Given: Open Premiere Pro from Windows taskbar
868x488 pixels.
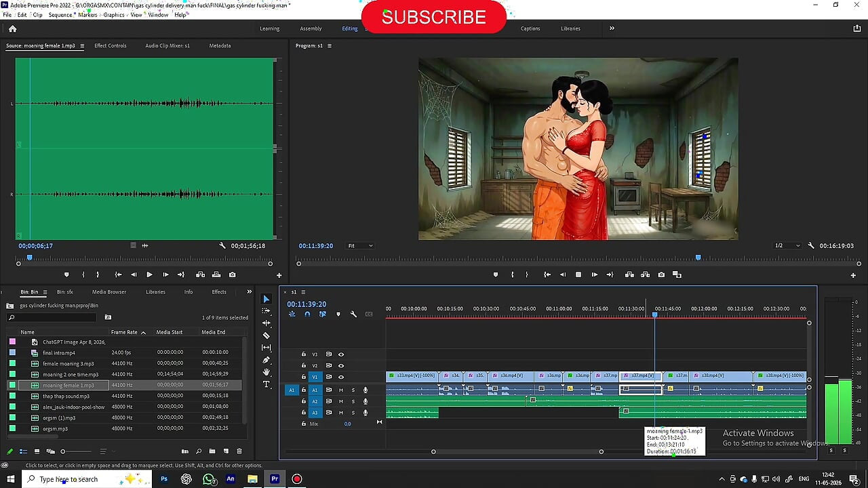Looking at the screenshot, I should pyautogui.click(x=275, y=479).
